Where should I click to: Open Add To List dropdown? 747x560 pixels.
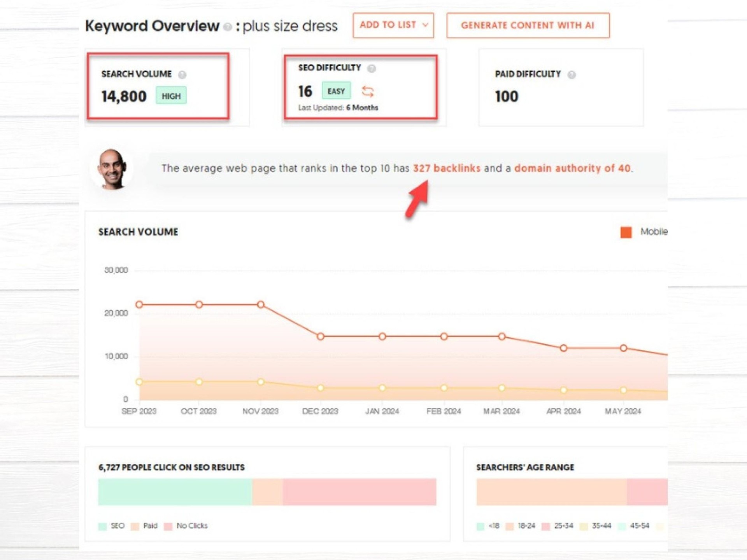point(388,25)
